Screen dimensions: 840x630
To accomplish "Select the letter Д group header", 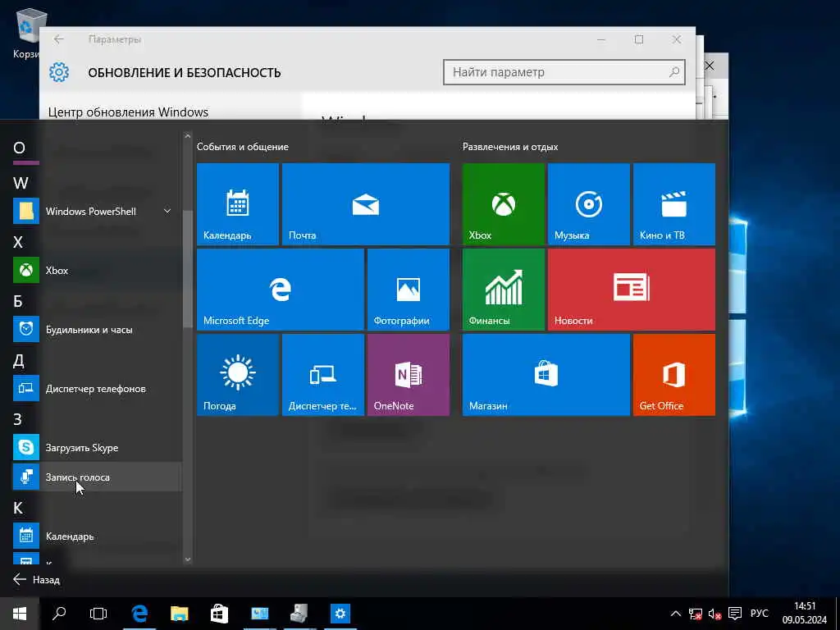I will coord(18,360).
